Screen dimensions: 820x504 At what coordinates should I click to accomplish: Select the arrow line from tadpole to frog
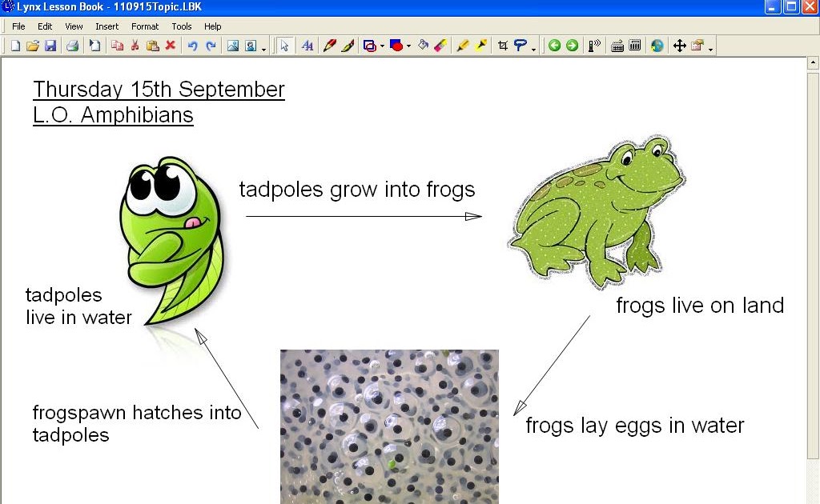click(x=364, y=216)
